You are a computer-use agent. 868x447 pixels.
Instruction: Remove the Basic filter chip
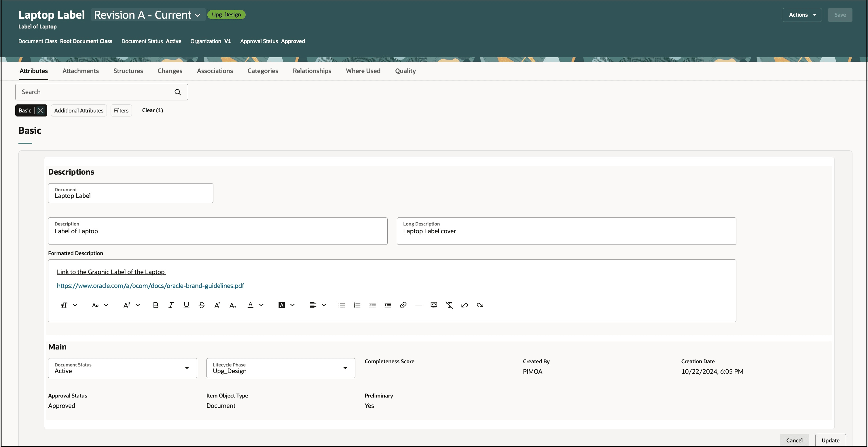click(x=41, y=110)
